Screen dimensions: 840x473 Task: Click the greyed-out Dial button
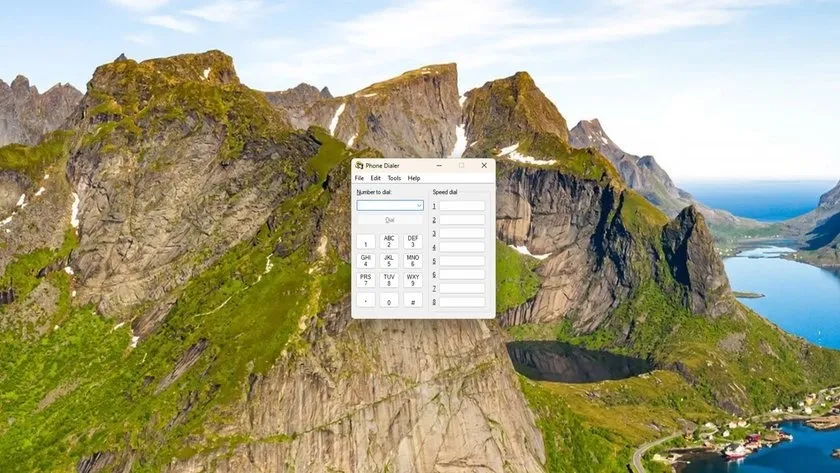(389, 220)
